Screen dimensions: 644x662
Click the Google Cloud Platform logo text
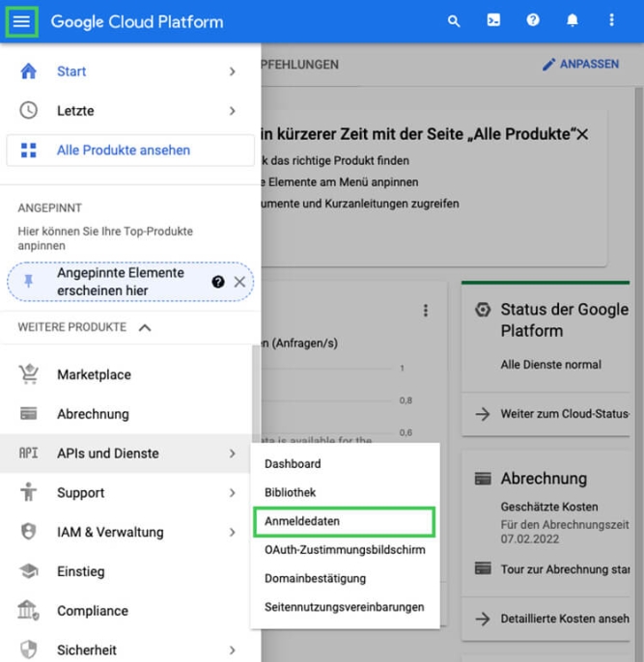click(x=137, y=21)
